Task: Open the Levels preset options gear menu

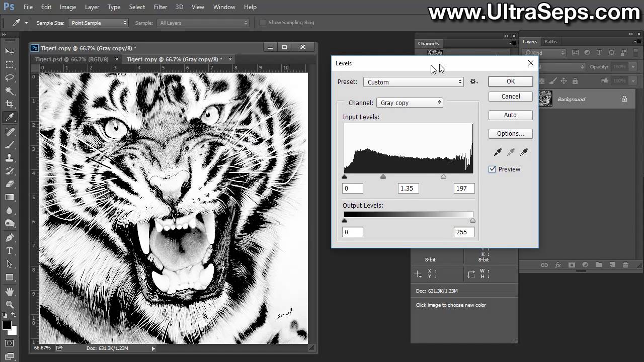Action: (473, 81)
